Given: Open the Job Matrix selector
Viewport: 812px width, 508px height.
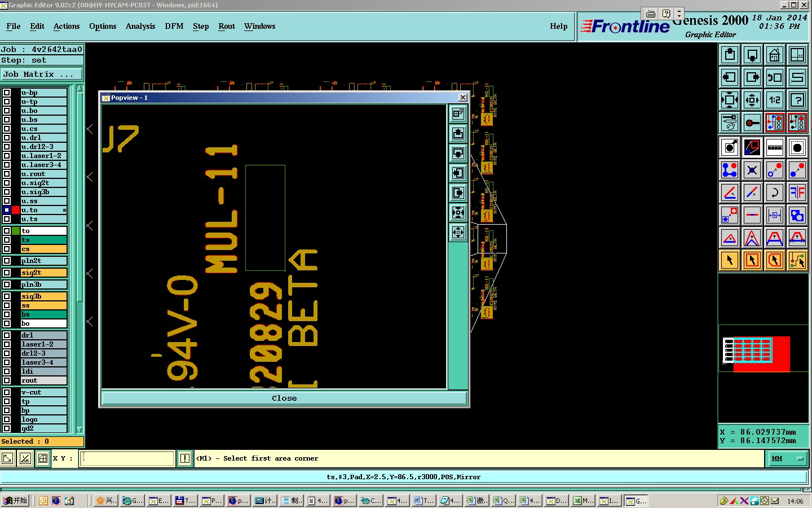Looking at the screenshot, I should pos(42,74).
